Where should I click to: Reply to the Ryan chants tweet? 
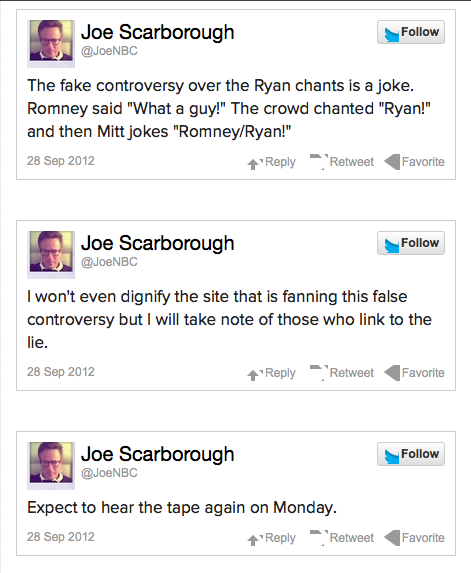pos(271,162)
